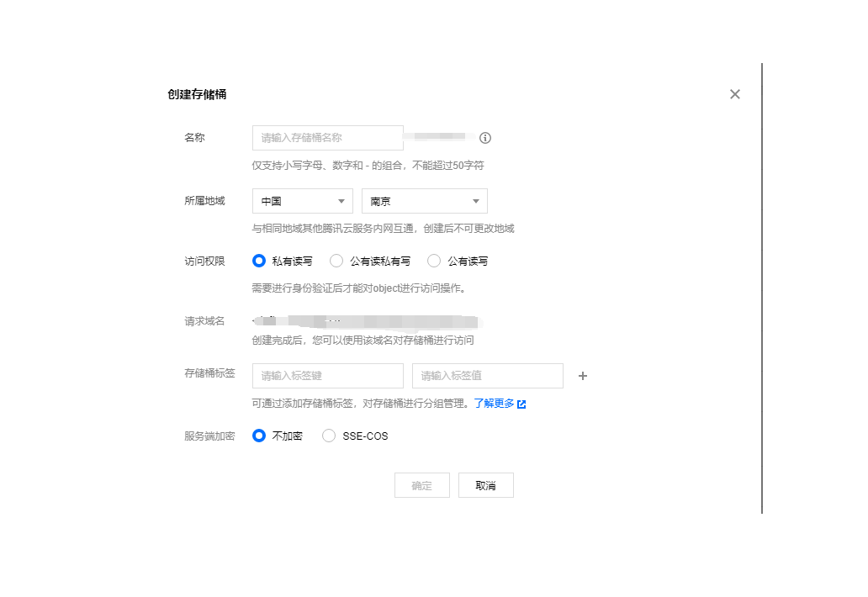Open the 了解更多 link

click(x=494, y=404)
